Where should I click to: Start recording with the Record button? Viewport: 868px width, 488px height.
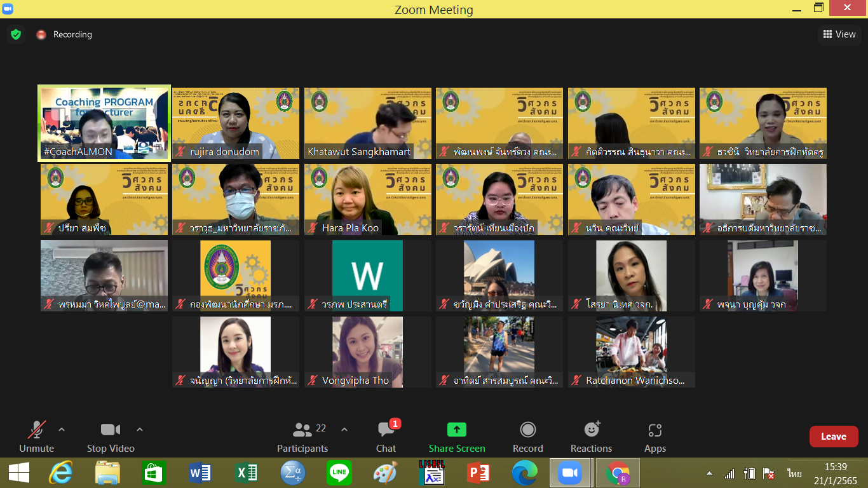[x=527, y=437]
